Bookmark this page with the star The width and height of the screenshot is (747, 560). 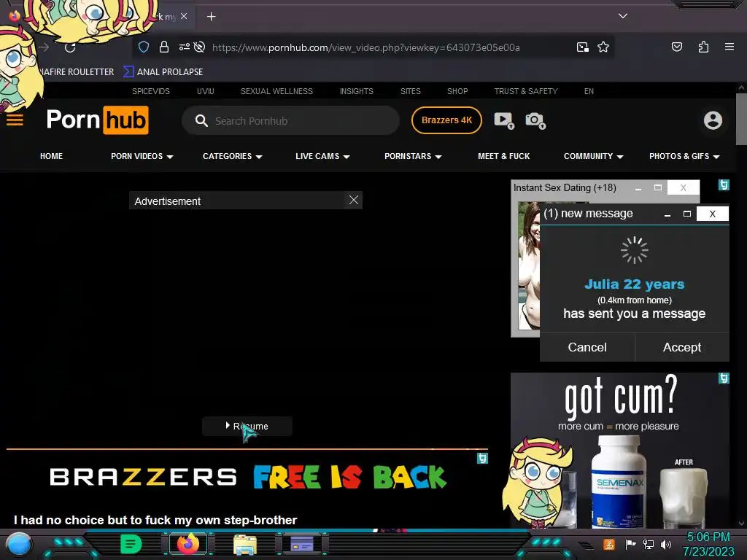[x=603, y=47]
